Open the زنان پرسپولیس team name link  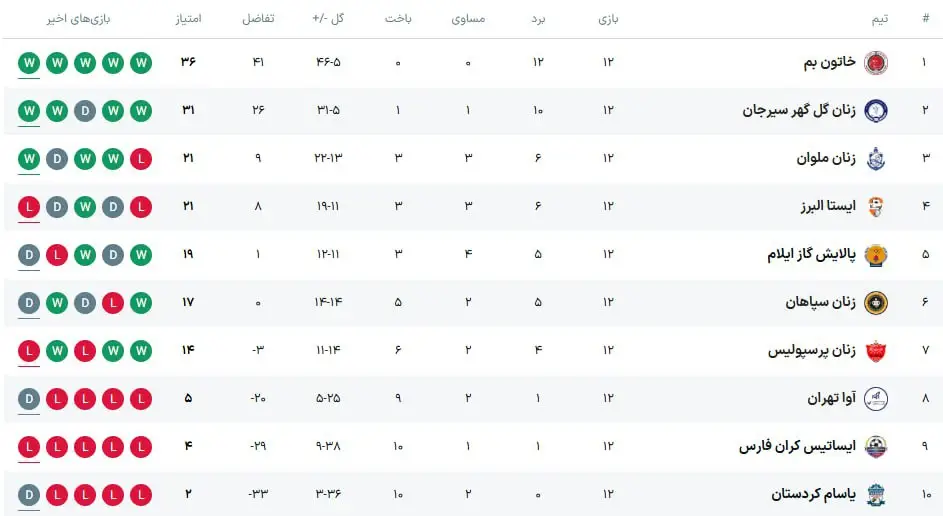tap(812, 350)
